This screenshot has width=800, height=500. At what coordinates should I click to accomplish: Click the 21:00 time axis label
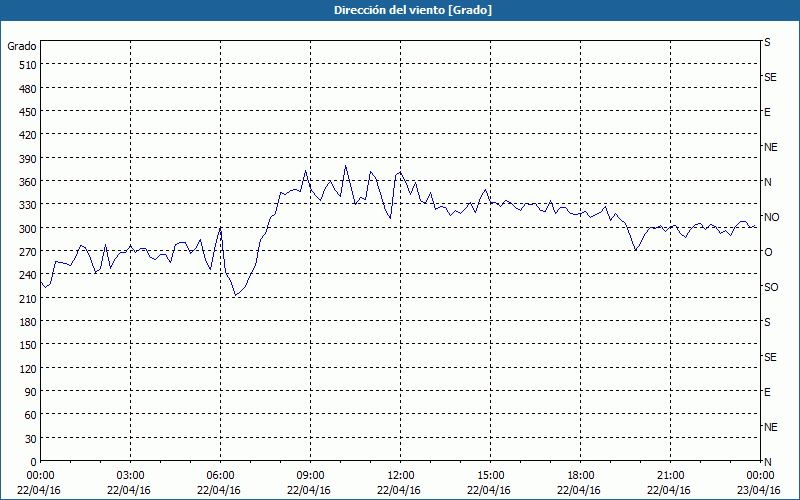point(670,476)
